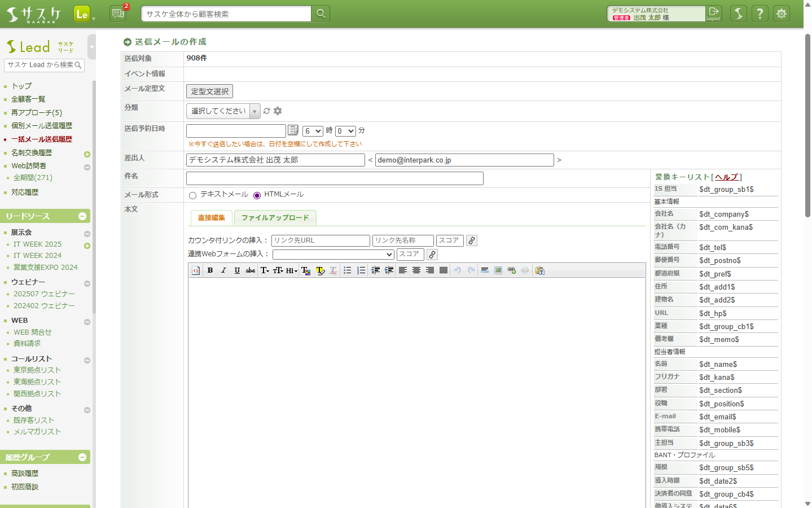Open the hour dropdown for send time

click(313, 131)
